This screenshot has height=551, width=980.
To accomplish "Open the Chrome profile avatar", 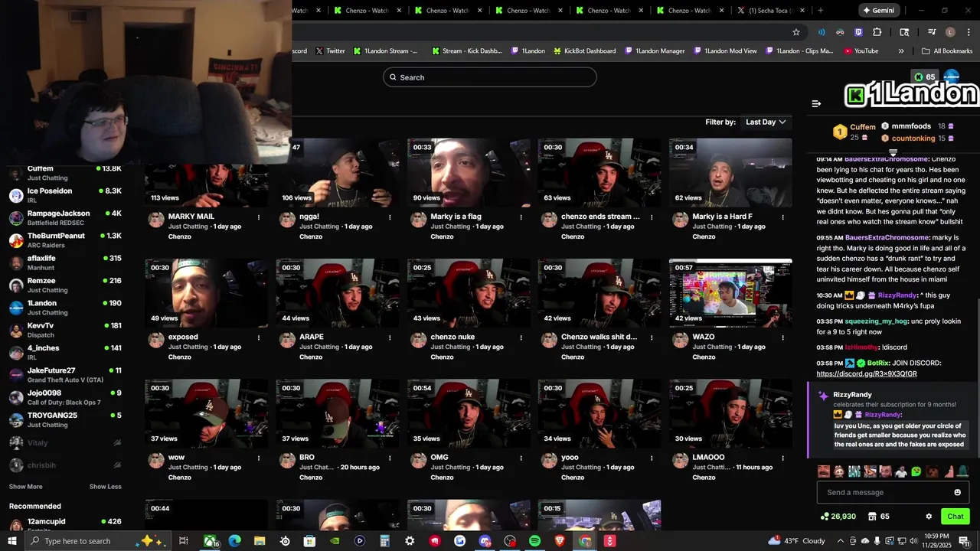I will (950, 32).
